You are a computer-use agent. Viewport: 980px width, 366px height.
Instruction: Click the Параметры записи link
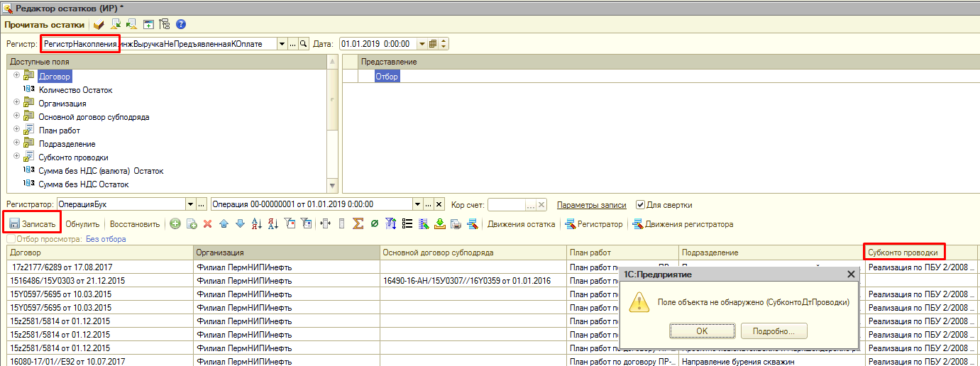591,205
